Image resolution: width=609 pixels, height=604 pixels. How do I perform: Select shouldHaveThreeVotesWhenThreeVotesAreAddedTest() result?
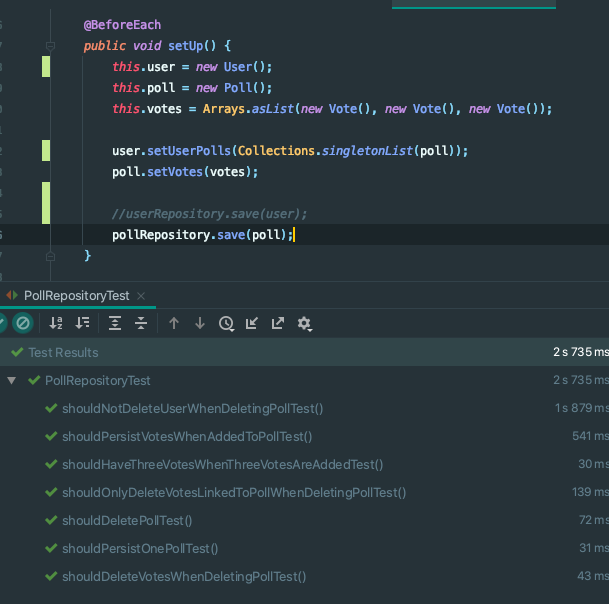pos(304,464)
